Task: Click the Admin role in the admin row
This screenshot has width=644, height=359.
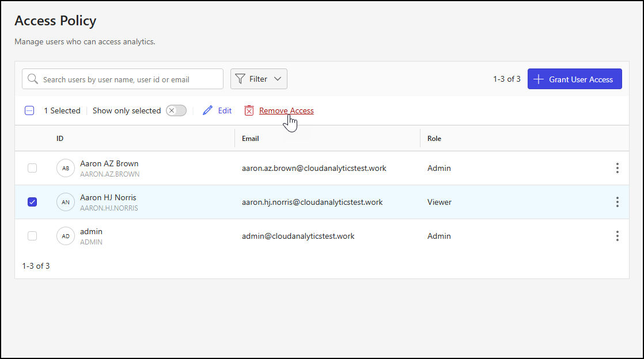Action: click(x=439, y=236)
